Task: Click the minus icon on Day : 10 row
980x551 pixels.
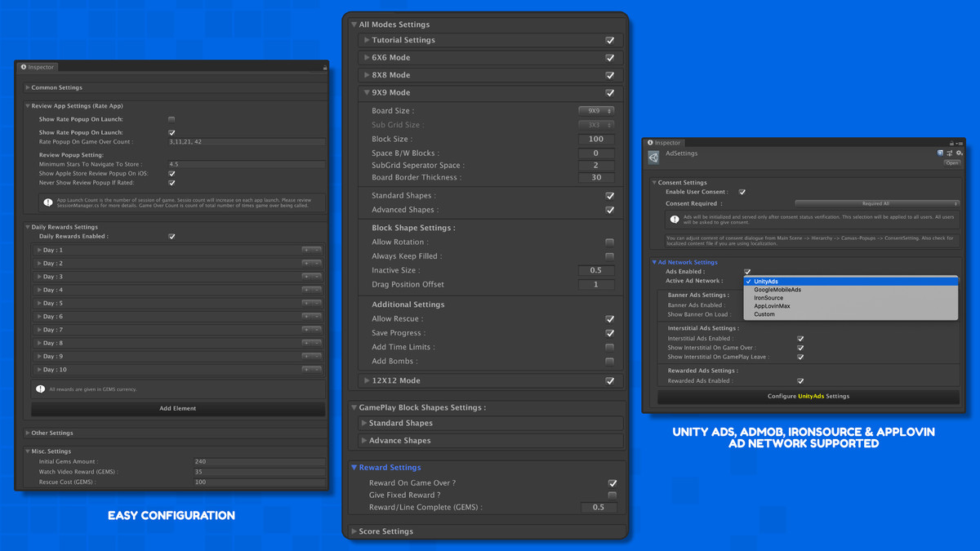Action: tap(317, 370)
